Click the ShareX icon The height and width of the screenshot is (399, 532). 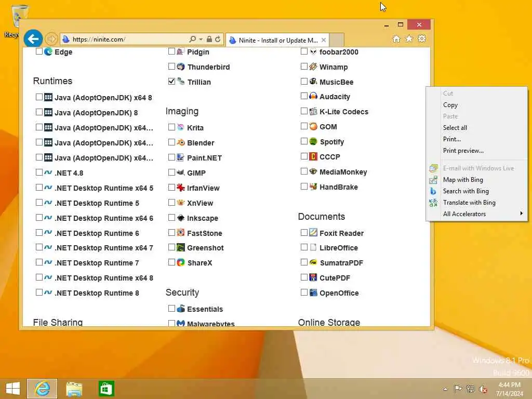181,262
